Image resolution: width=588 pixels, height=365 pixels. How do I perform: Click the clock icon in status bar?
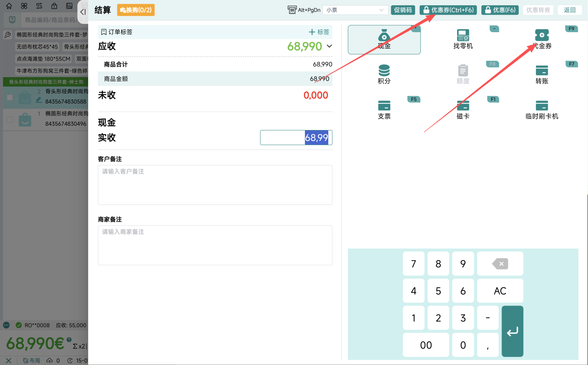tap(70, 360)
